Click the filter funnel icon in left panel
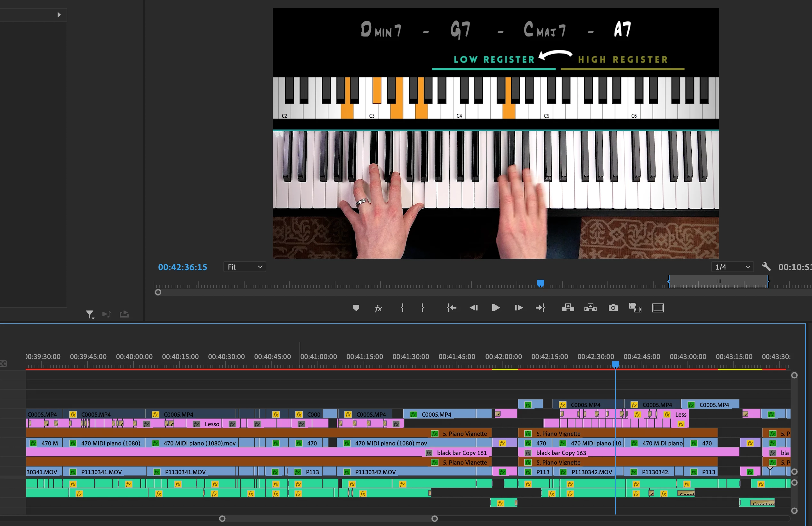Viewport: 812px width, 526px height. click(89, 314)
